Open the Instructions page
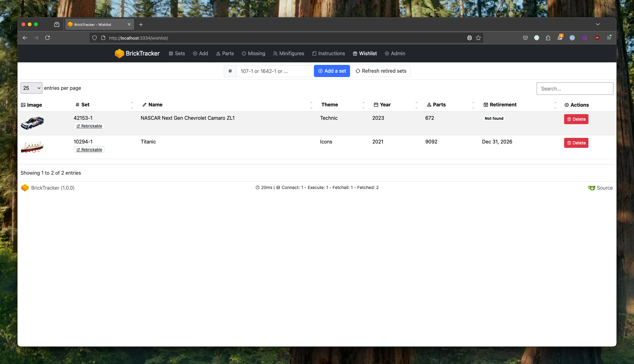Screen dimensions: 634x364 tap(329, 54)
